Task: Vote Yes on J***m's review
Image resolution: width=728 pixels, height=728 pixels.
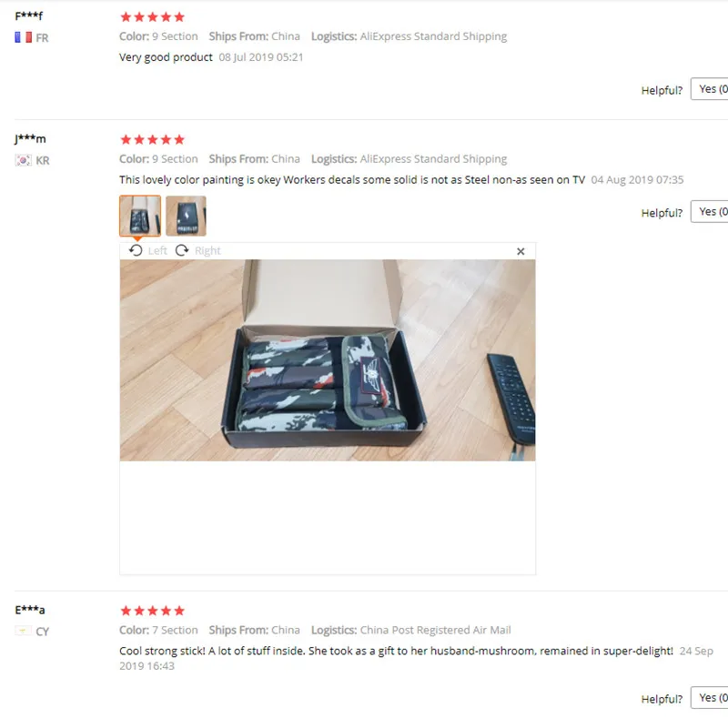Action: 710,211
